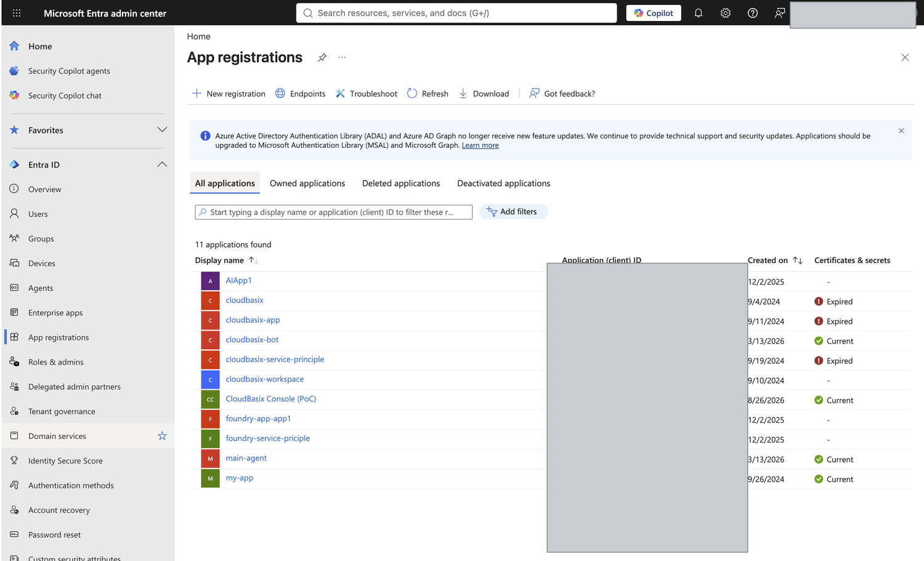Open Endpoints from the toolbar
This screenshot has width=924, height=561.
pos(300,94)
